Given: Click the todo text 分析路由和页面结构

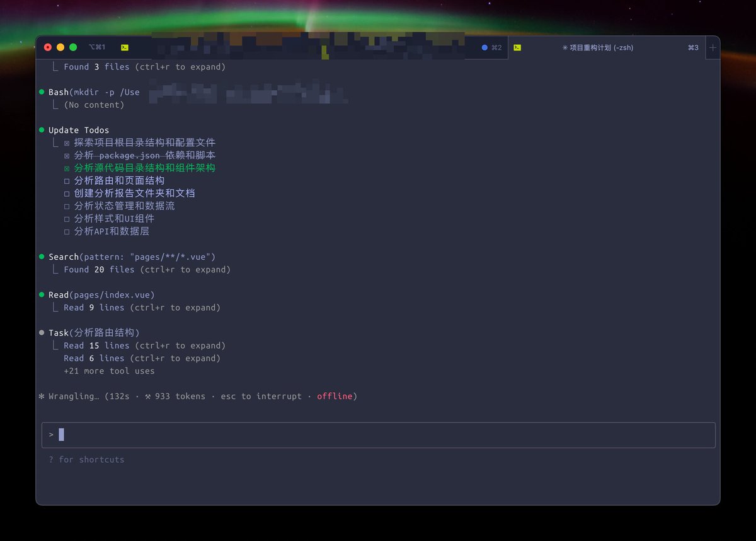Looking at the screenshot, I should point(119,181).
